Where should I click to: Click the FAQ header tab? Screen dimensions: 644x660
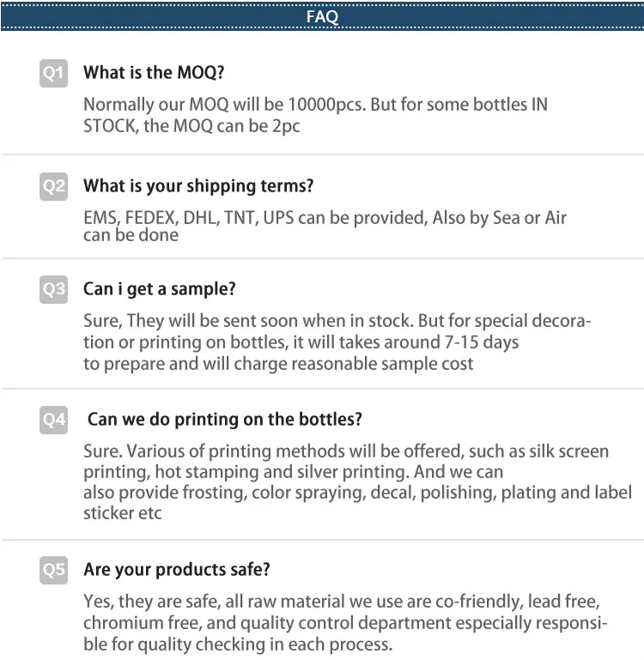coord(322,17)
